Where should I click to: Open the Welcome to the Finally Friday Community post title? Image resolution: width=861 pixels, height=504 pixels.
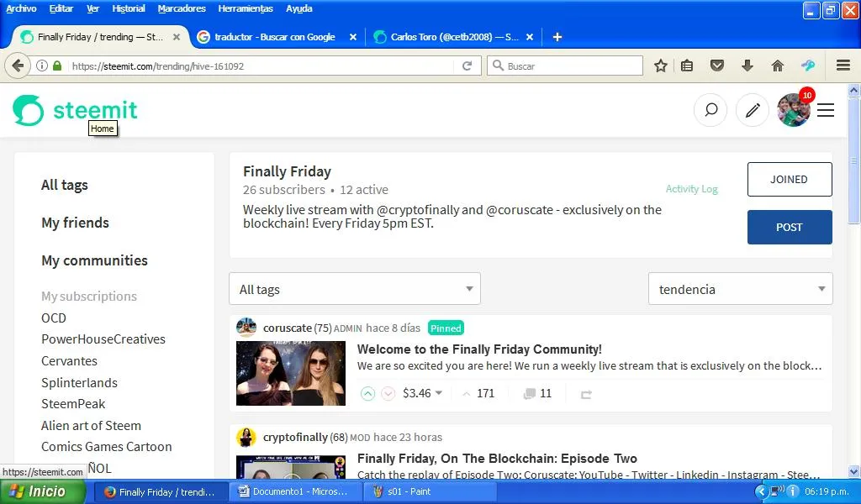(x=479, y=349)
